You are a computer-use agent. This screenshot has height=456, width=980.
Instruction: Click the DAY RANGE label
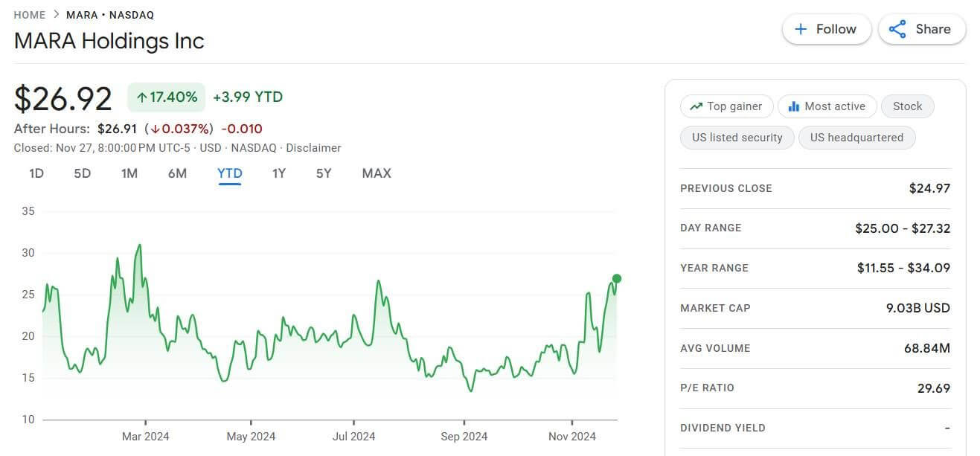pyautogui.click(x=711, y=228)
